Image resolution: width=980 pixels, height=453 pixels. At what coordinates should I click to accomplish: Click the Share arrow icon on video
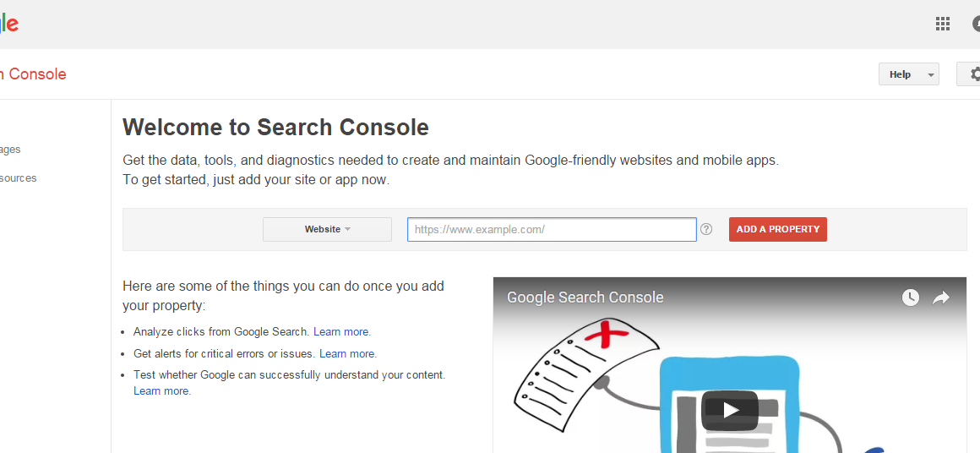[x=941, y=297]
